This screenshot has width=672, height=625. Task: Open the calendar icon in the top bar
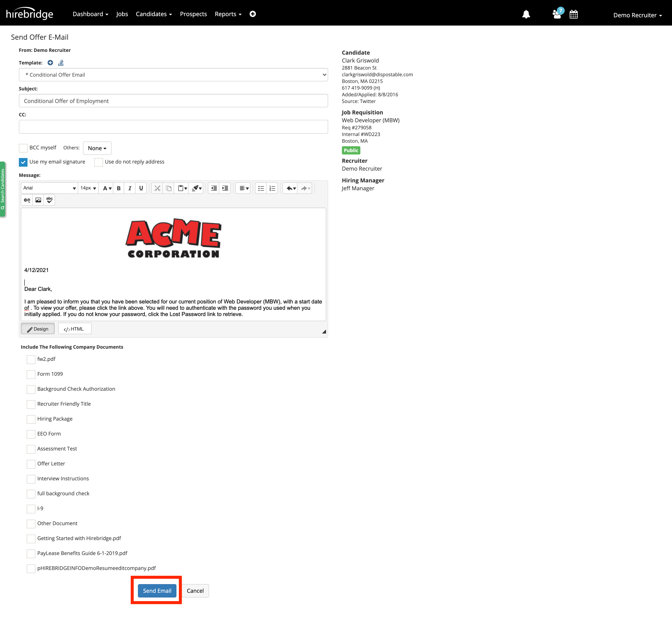click(x=574, y=14)
